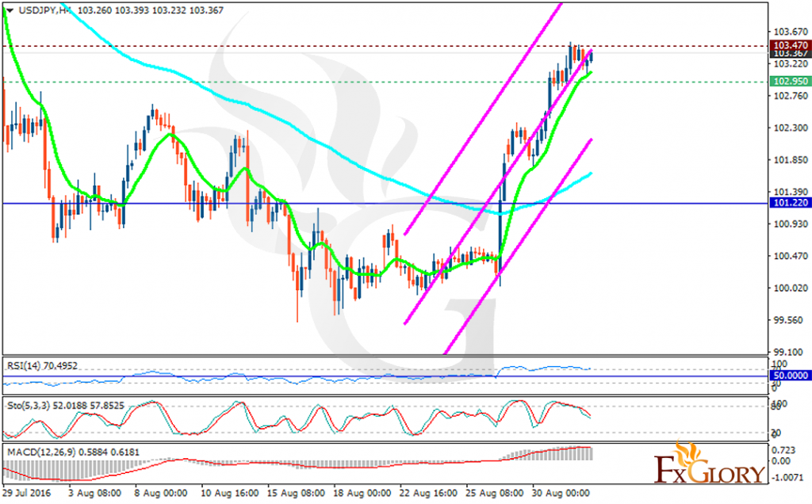Select the RSI(14) 70.4952 indicator label

43,366
